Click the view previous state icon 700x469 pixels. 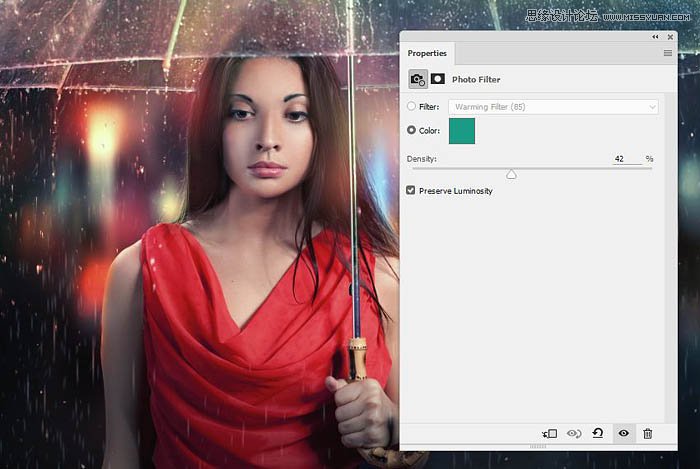(574, 433)
